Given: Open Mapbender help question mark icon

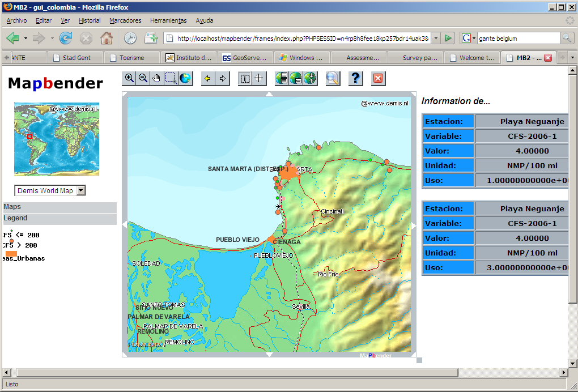Looking at the screenshot, I should 355,78.
